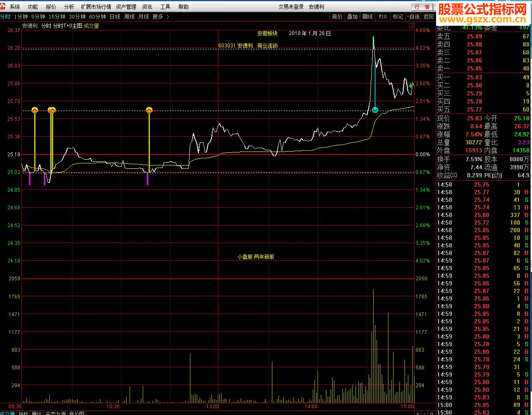Select the tick row with volume 337
Viewport: 532px width, 415px height.
coord(483,215)
